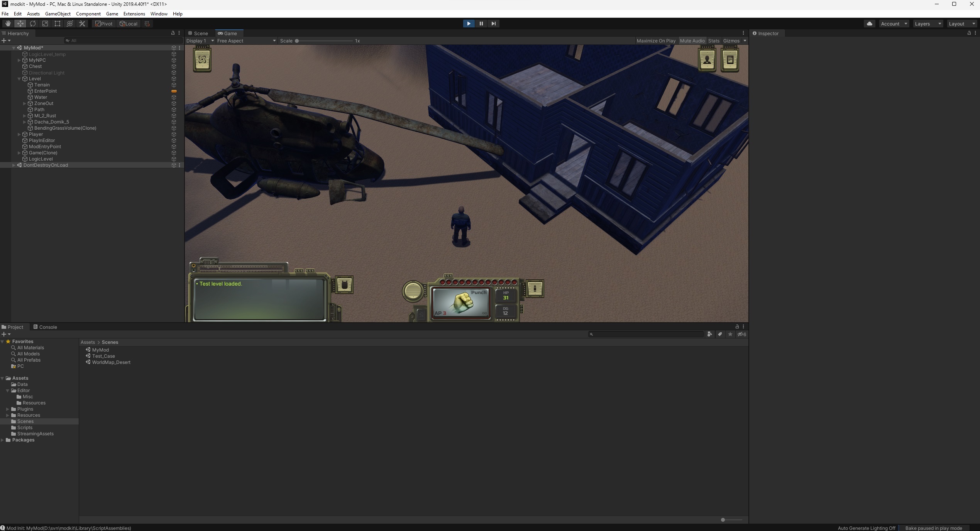
Task: Click Hierarchy search field
Action: click(x=123, y=41)
